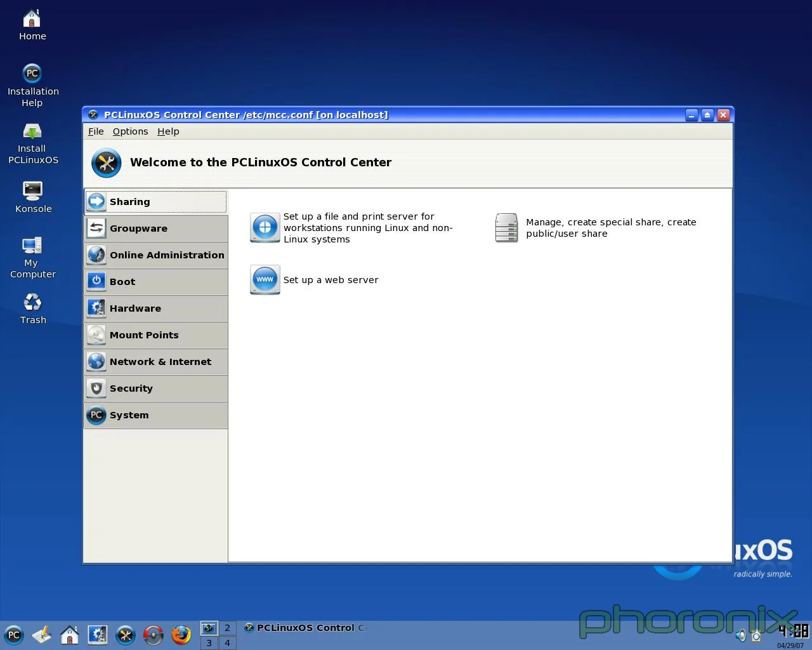Open the Options menu
This screenshot has width=812, height=650.
(130, 131)
